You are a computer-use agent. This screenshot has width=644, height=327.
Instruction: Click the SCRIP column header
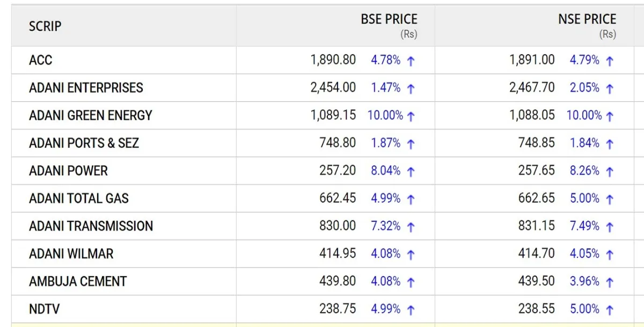coord(45,26)
